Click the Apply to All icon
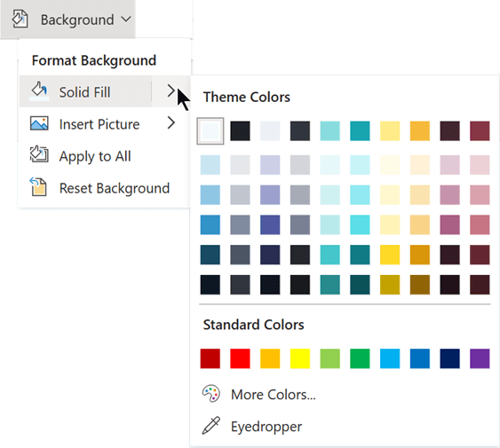The image size is (500, 448). tap(39, 154)
